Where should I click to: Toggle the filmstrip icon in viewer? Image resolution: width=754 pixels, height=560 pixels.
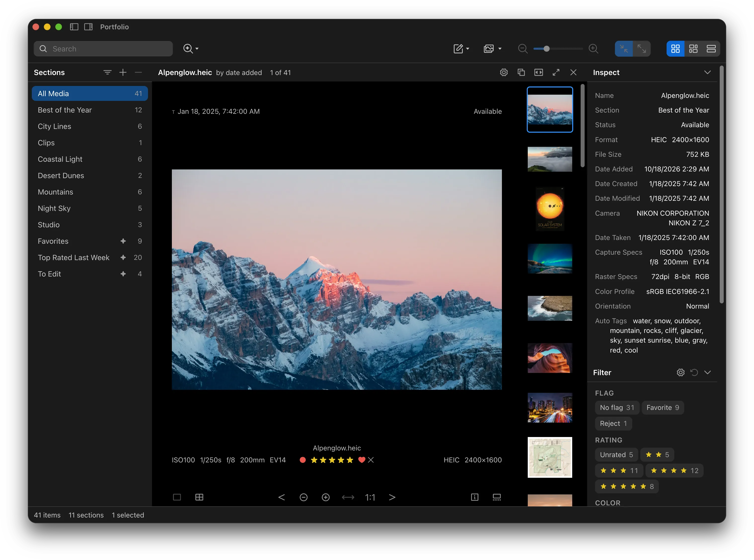pyautogui.click(x=496, y=497)
